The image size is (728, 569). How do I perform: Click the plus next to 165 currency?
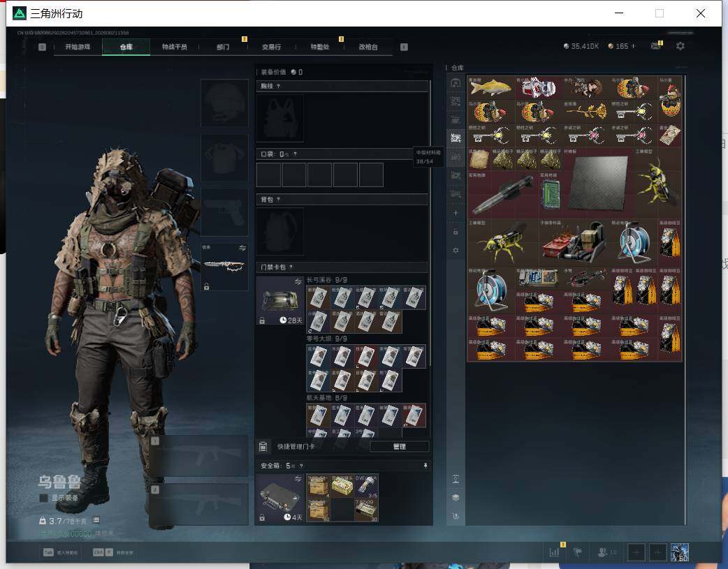(x=633, y=46)
